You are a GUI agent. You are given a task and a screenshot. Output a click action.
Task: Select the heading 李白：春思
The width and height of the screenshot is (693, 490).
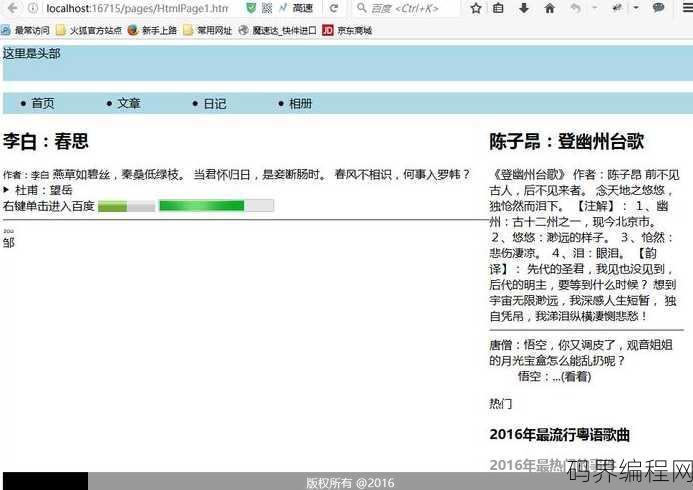(x=46, y=142)
